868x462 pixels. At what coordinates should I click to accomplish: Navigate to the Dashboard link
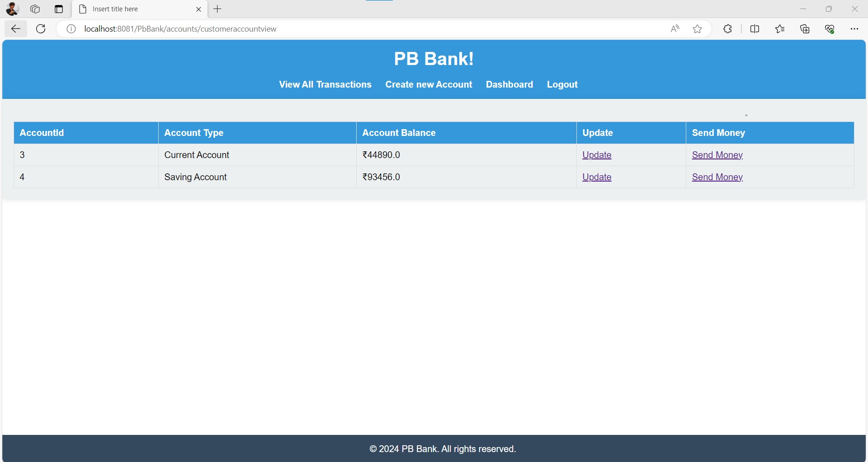click(509, 84)
